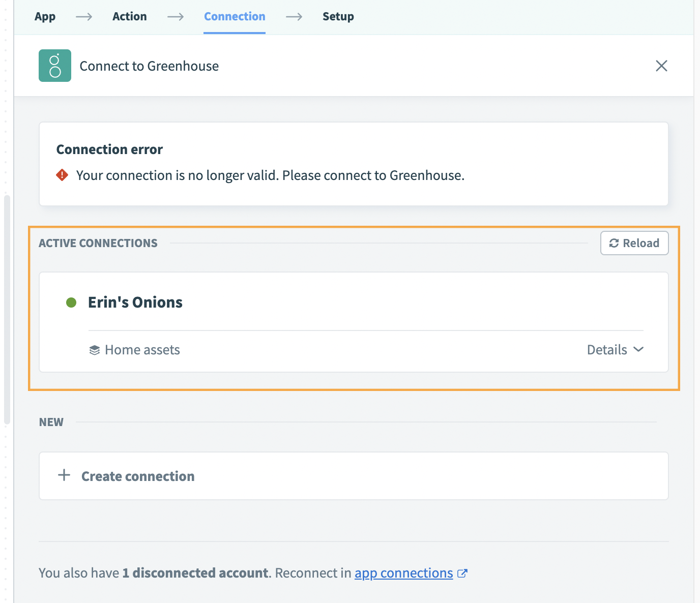Click the Greenhouse app logo

(55, 66)
